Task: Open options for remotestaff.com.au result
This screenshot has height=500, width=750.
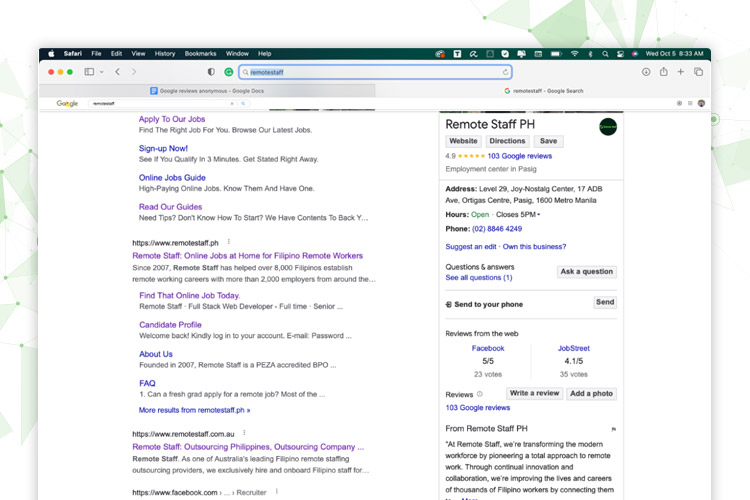Action: [244, 433]
